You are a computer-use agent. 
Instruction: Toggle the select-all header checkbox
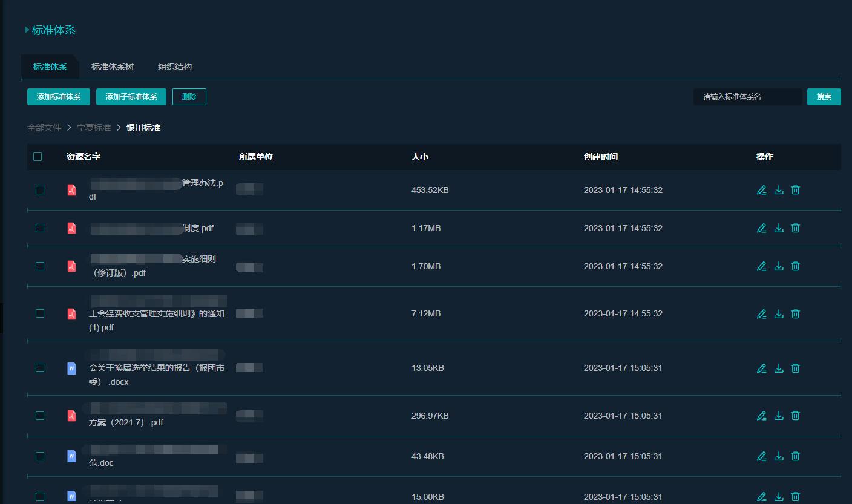pos(38,157)
